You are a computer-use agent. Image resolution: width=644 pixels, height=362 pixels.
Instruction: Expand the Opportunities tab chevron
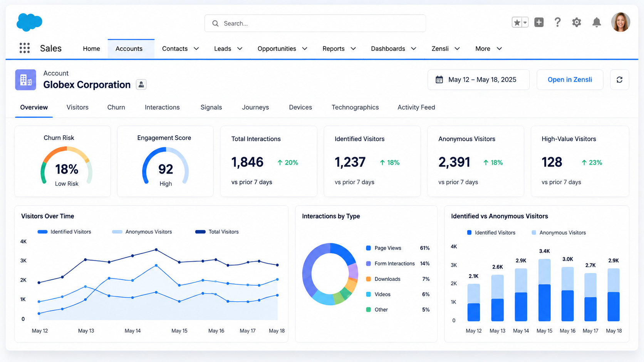305,48
